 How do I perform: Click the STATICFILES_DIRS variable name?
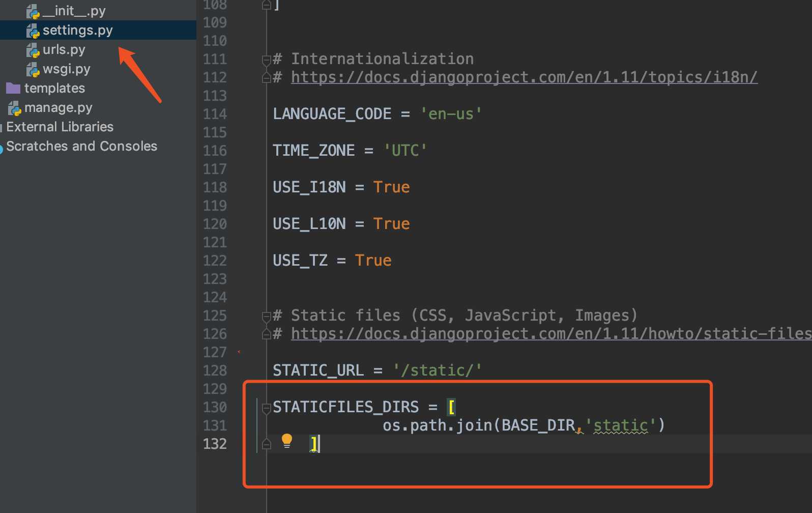pos(346,407)
